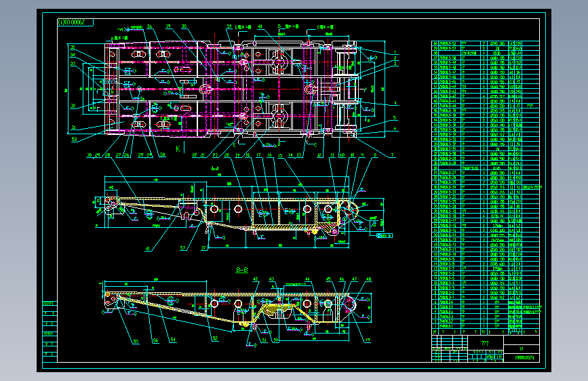588x381 pixels.
Task: Click the drawing number box "(1)20.0006Z"
Action: (75, 22)
